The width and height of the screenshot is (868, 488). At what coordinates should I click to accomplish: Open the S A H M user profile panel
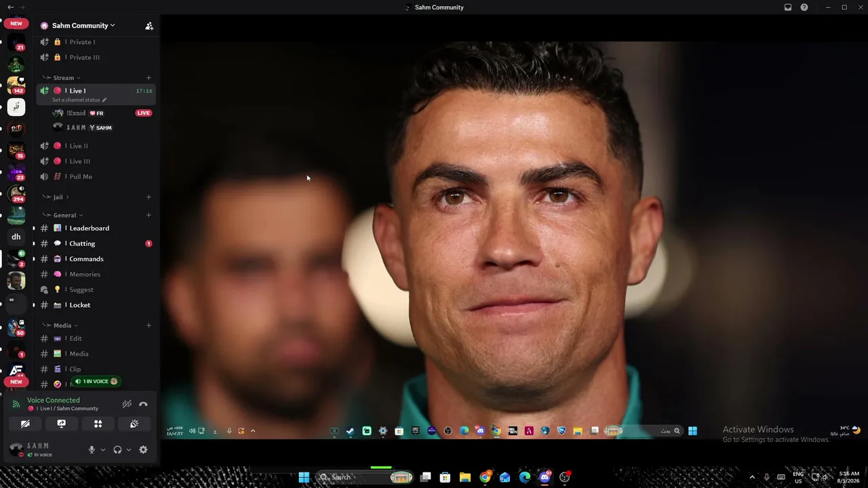pyautogui.click(x=39, y=449)
